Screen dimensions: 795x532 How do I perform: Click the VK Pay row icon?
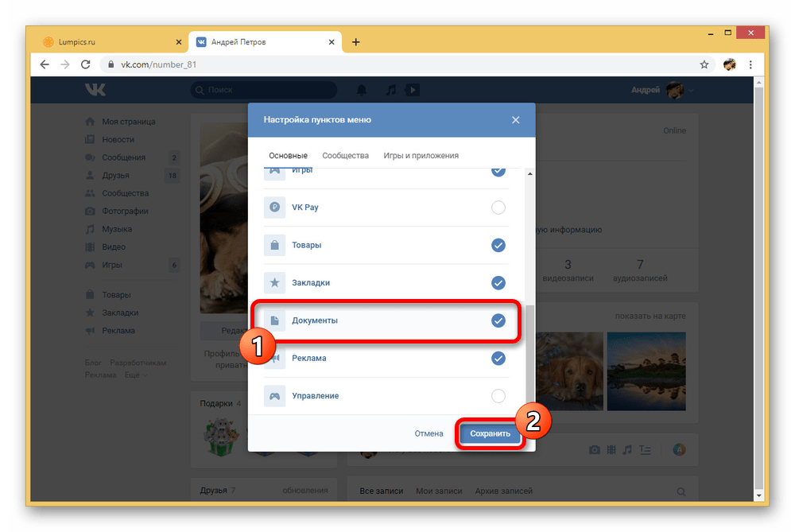pos(274,207)
